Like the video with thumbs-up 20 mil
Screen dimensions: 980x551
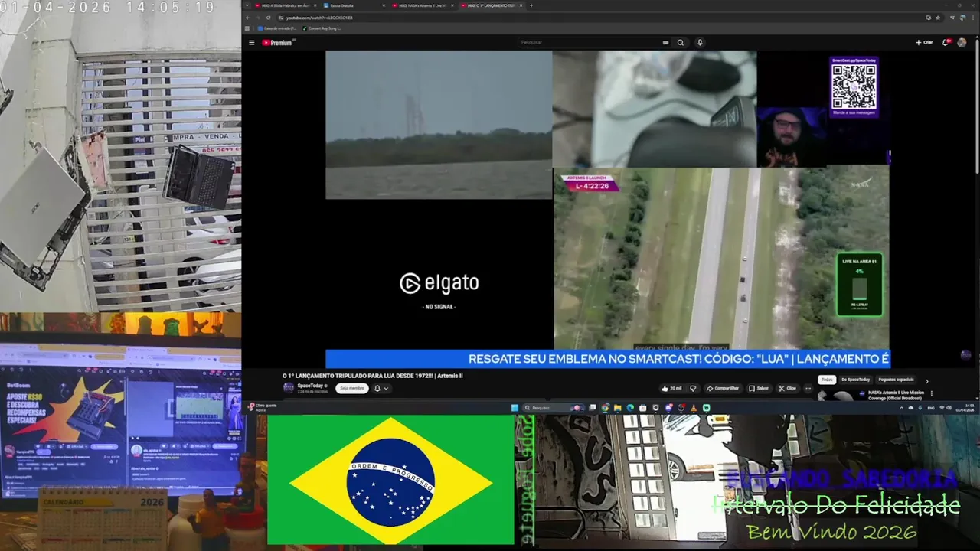click(672, 388)
